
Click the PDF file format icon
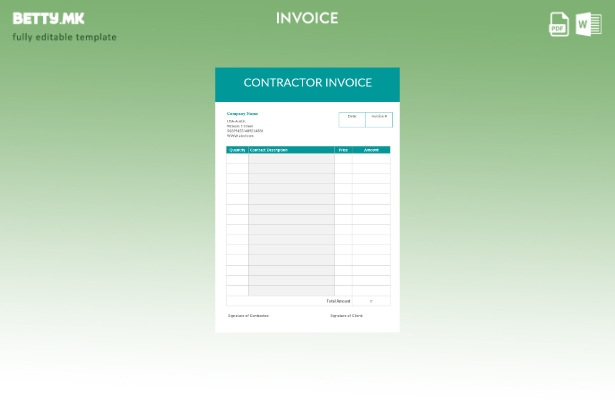pos(559,24)
